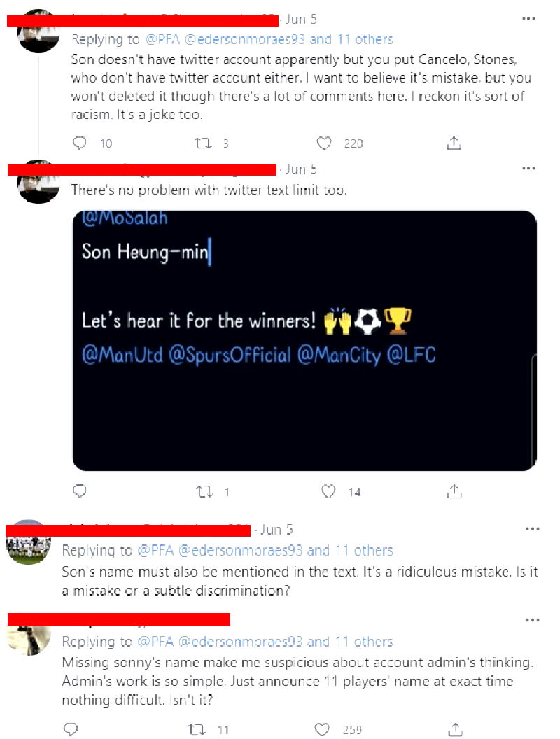Viewport: 560px width, 739px height.
Task: Like the tweet with 14 likes
Action: tap(328, 491)
